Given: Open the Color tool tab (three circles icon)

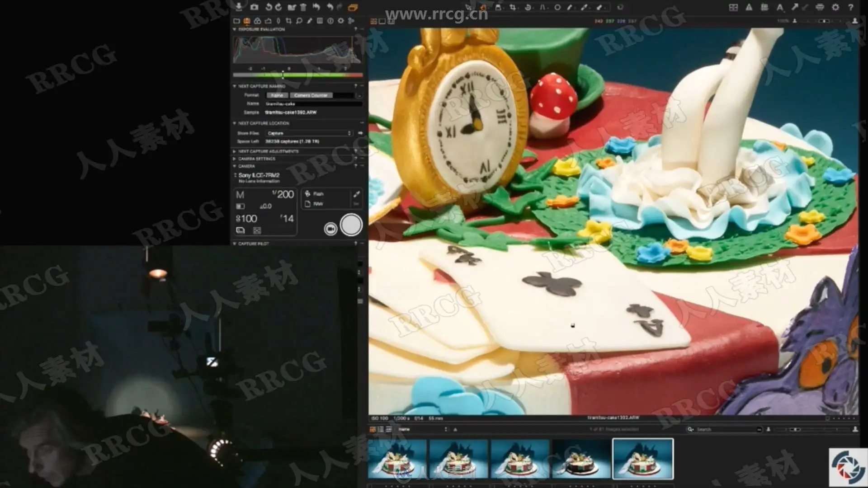Looking at the screenshot, I should pos(257,21).
